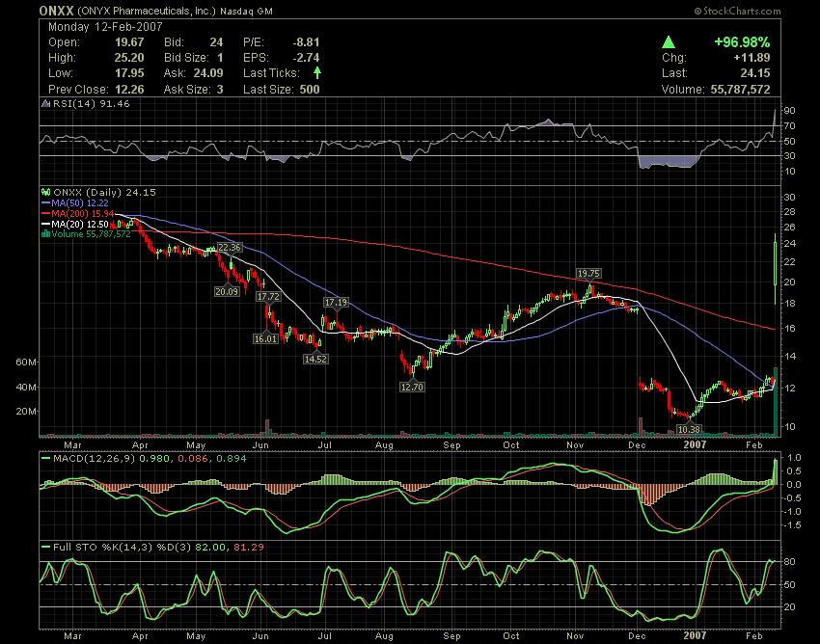Viewport: 820px width, 644px height.
Task: Click the MA(200) 15.94 legend text
Action: (83, 214)
